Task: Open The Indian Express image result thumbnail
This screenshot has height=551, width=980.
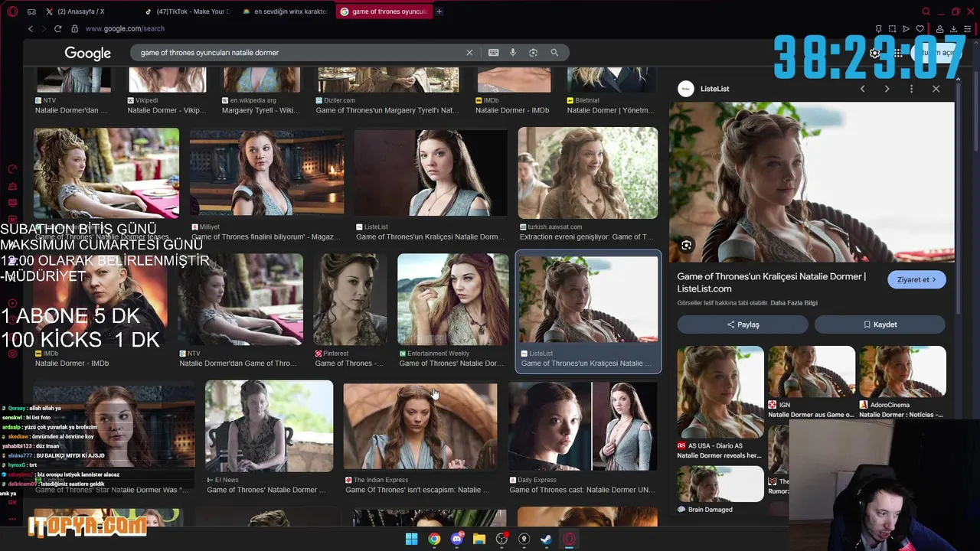Action: pyautogui.click(x=420, y=425)
